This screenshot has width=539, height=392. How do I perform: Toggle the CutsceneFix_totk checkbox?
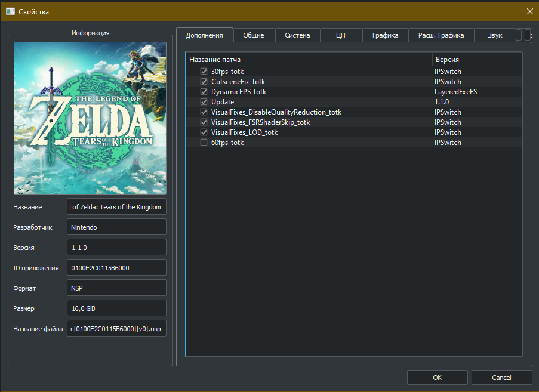pos(204,81)
